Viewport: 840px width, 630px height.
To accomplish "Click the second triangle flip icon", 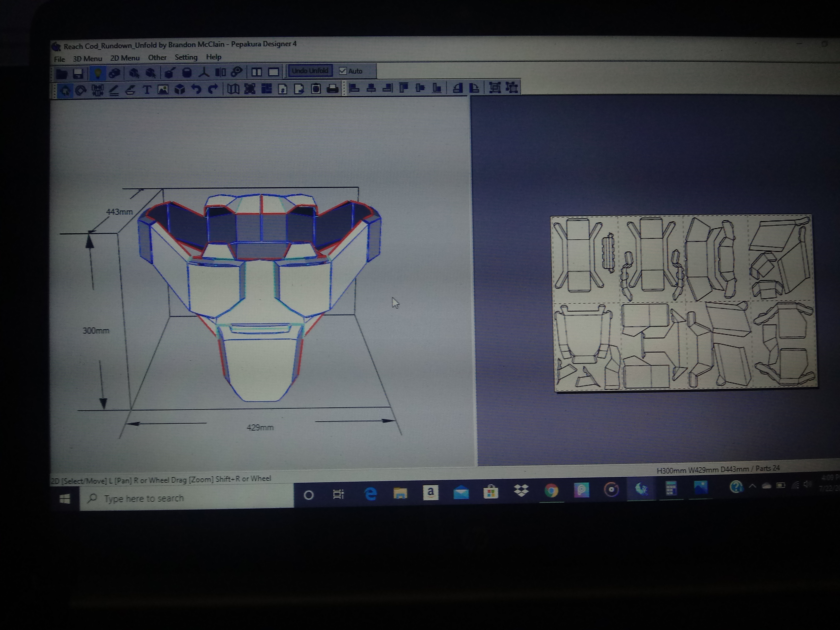I will (474, 88).
